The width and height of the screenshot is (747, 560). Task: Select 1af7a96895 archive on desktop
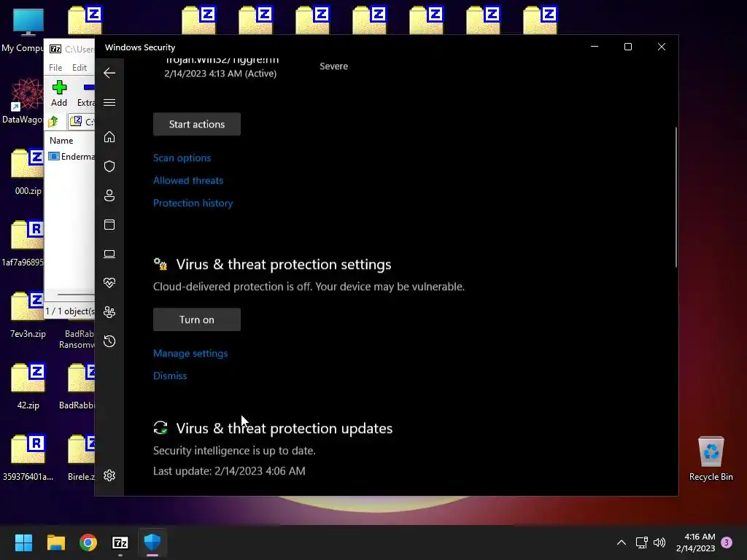tap(24, 244)
